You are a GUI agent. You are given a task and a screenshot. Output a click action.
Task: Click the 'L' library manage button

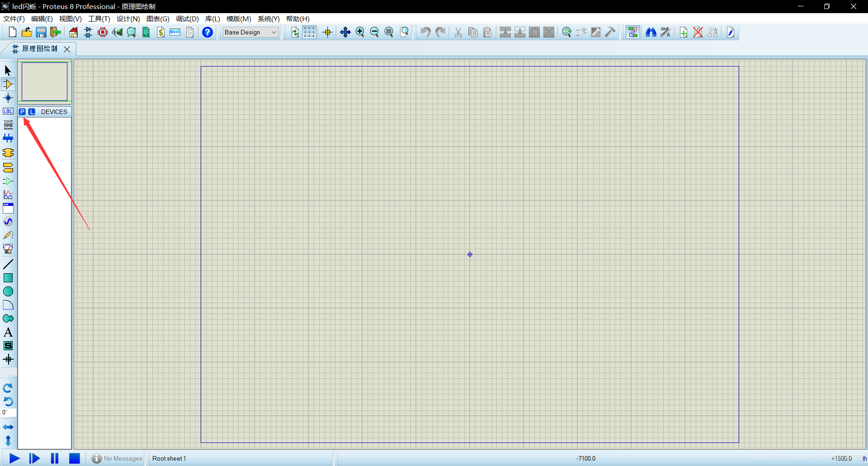[x=31, y=112]
